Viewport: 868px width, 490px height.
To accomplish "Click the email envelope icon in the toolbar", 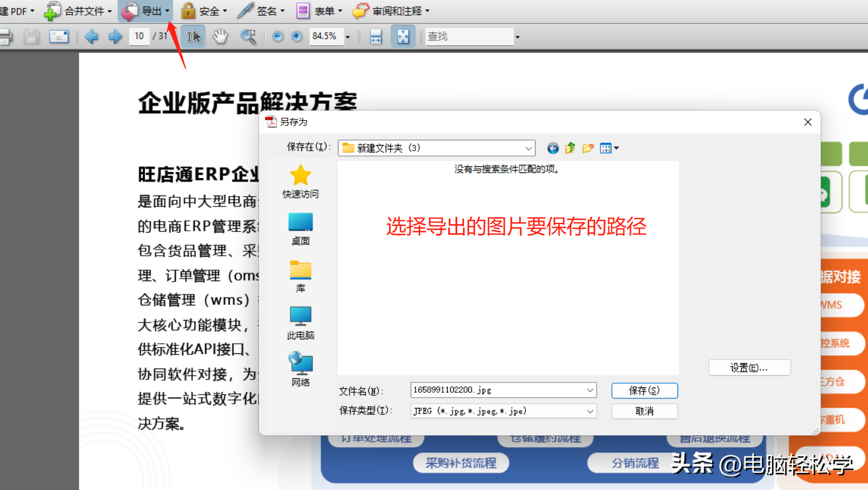I will 59,36.
